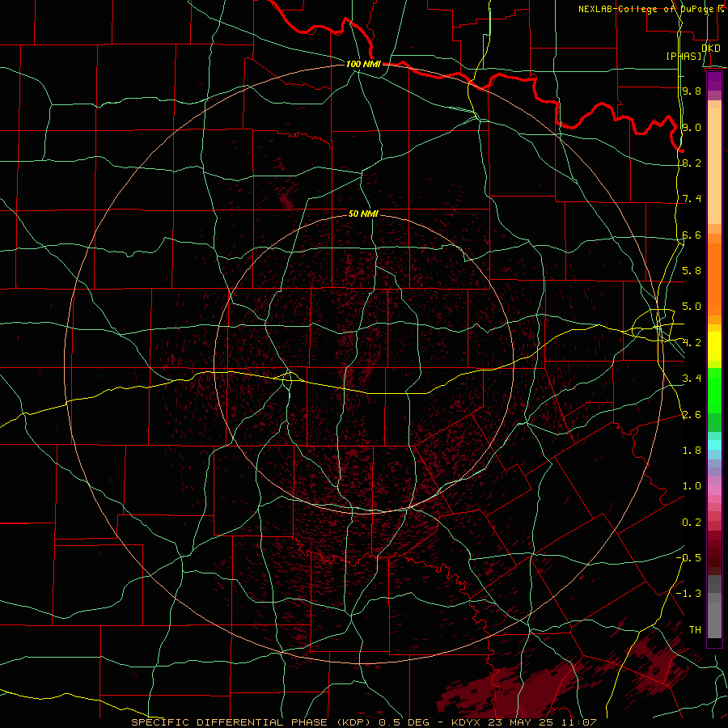Click the 9.0 value on the color scale
The height and width of the screenshot is (728, 728).
[692, 127]
